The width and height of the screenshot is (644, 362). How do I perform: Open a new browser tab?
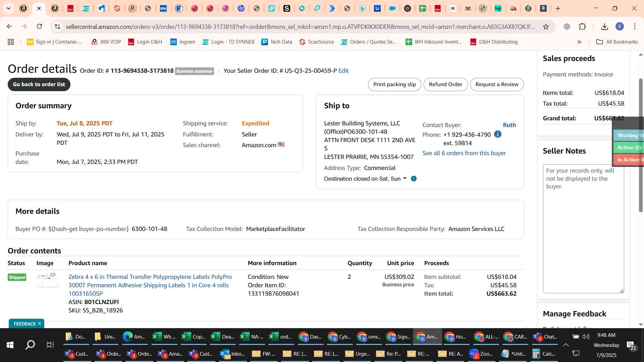(x=558, y=8)
